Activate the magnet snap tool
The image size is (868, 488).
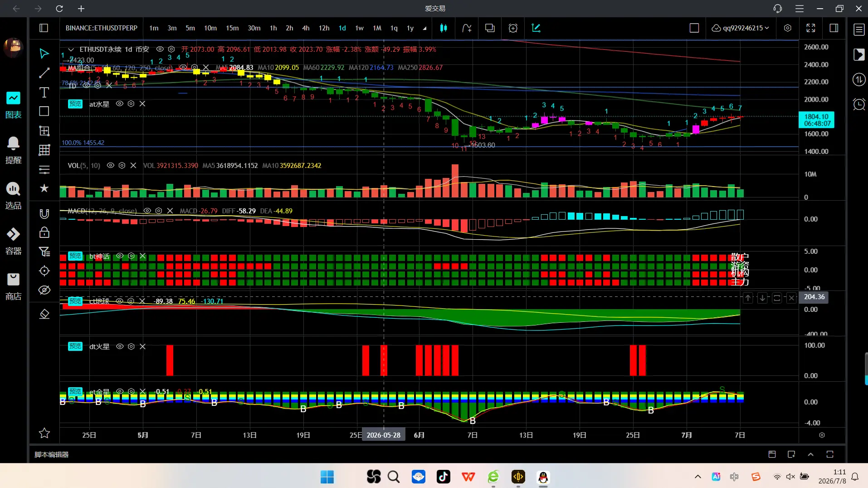click(44, 214)
